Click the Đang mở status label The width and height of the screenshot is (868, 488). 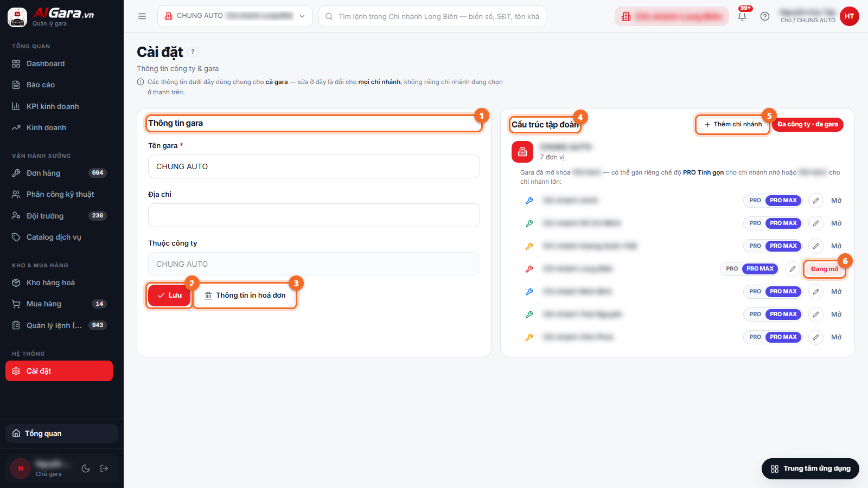click(824, 269)
